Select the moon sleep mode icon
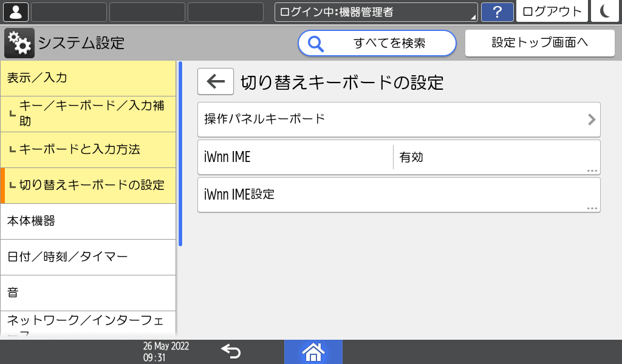The height and width of the screenshot is (364, 622). 605,12
